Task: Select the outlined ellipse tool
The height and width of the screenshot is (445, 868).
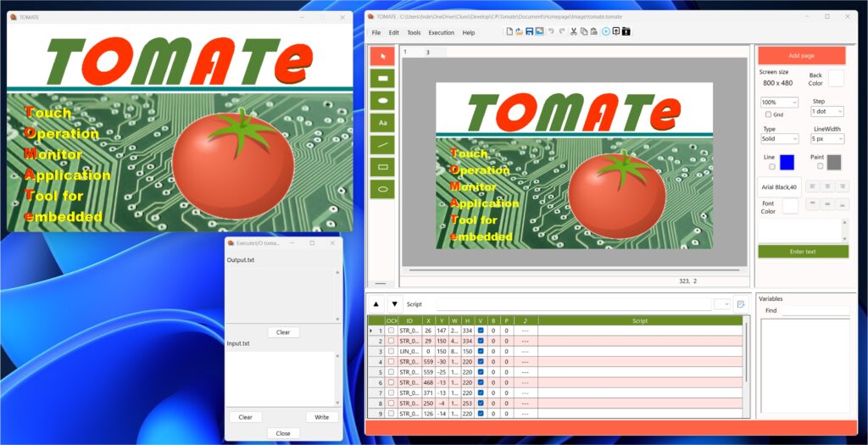Action: pos(382,189)
